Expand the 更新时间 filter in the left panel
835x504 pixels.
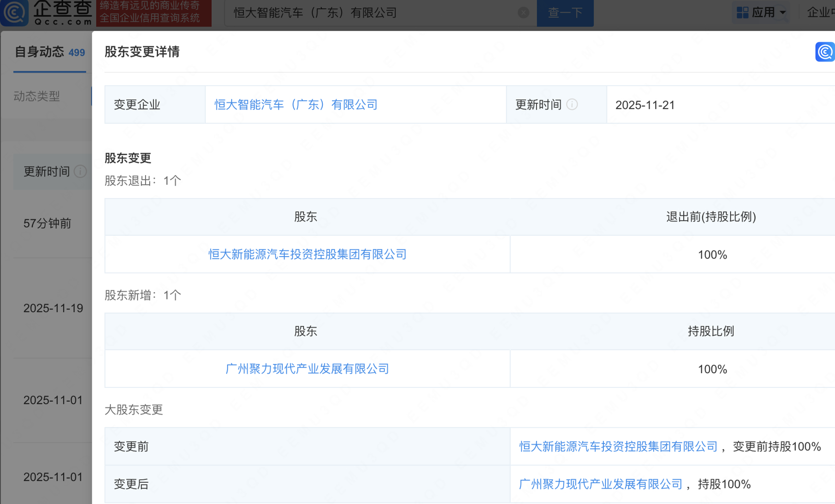46,172
